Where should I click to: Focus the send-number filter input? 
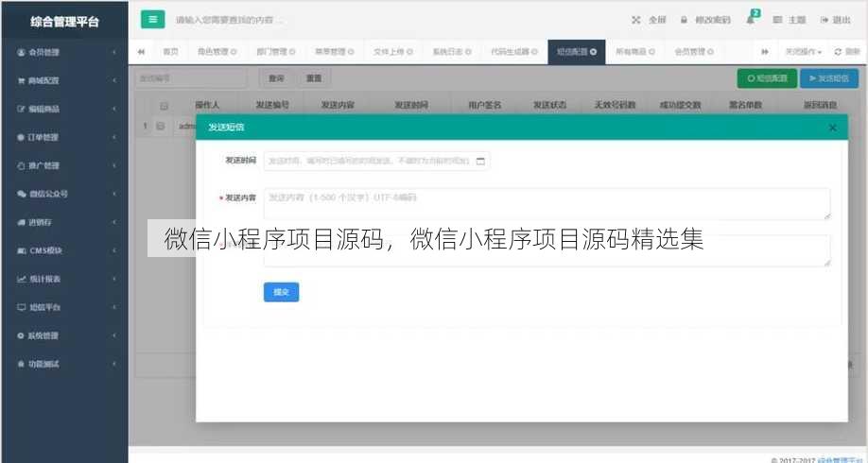191,78
